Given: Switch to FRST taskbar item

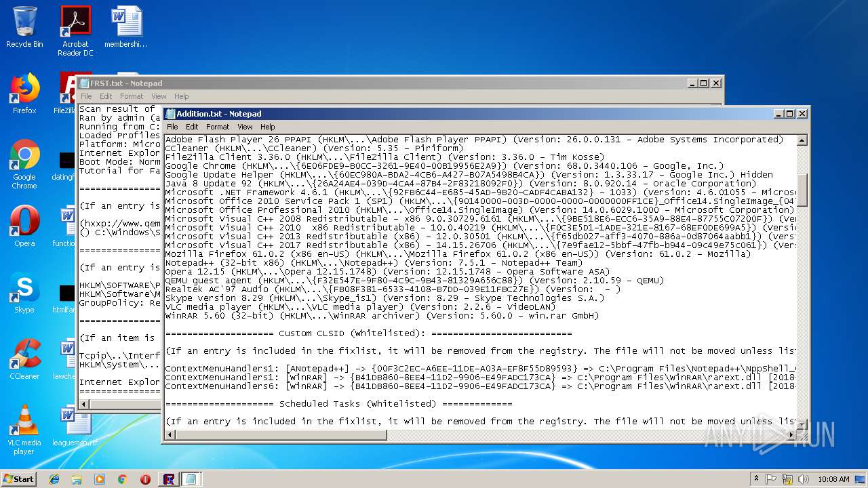Looking at the screenshot, I should [x=170, y=479].
